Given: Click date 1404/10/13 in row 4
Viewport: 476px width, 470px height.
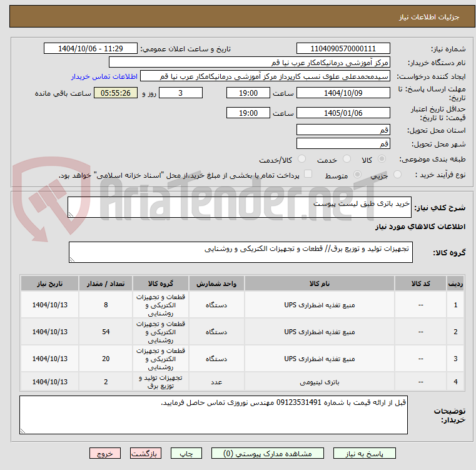Looking at the screenshot, I should pyautogui.click(x=50, y=382).
